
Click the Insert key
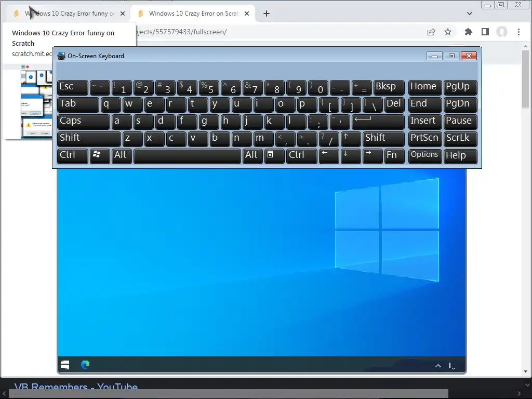(425, 122)
